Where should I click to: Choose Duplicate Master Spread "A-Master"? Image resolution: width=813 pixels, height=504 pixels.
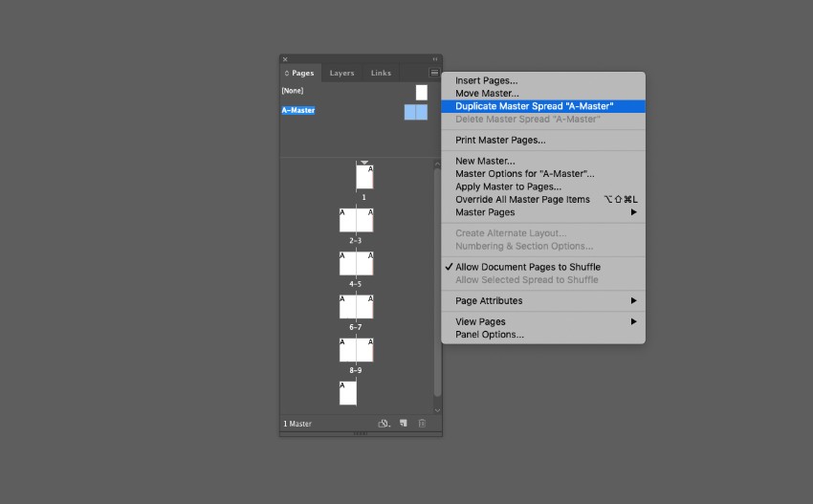tap(534, 106)
